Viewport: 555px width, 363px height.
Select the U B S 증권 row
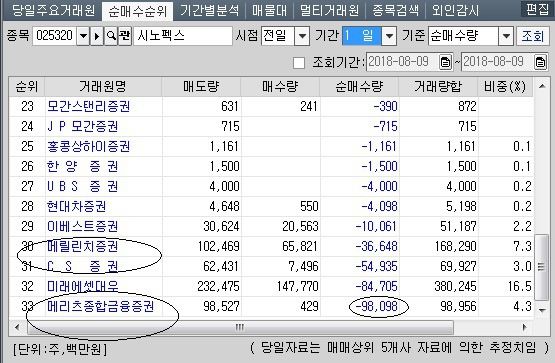coord(271,186)
